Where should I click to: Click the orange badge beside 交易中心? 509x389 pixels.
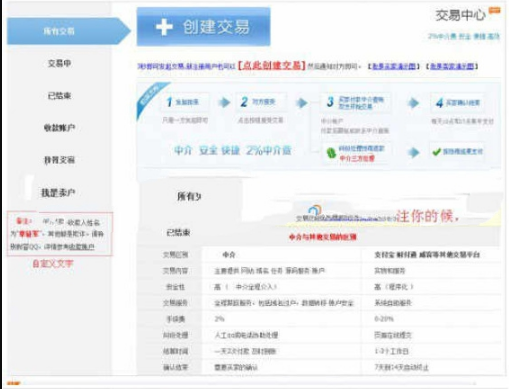click(494, 10)
